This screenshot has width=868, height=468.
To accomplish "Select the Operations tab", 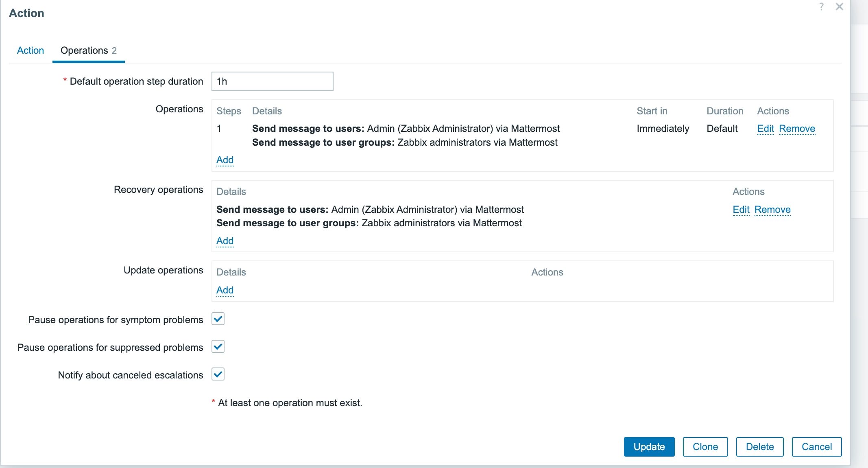I will 88,50.
